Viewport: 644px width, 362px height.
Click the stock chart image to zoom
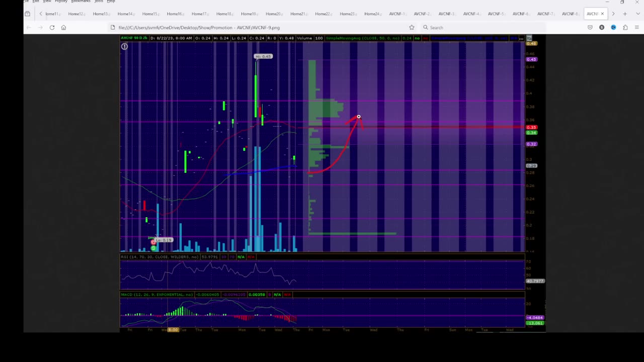[x=333, y=184]
